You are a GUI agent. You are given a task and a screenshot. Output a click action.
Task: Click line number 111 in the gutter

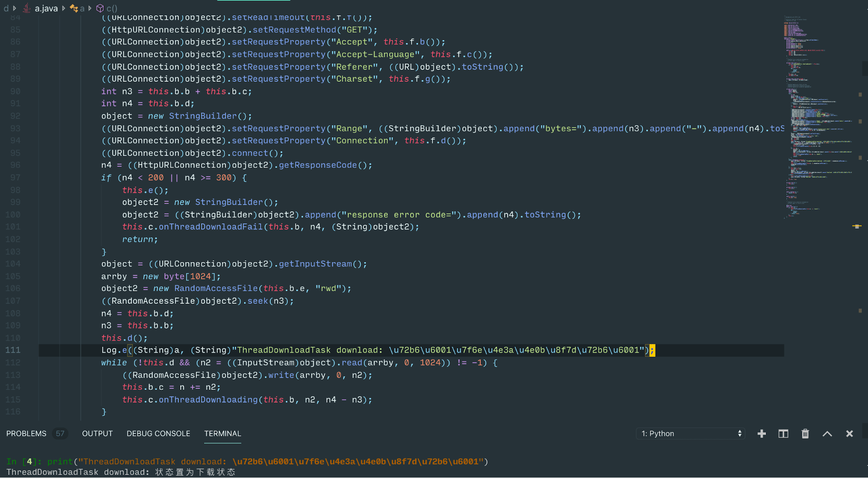click(13, 350)
